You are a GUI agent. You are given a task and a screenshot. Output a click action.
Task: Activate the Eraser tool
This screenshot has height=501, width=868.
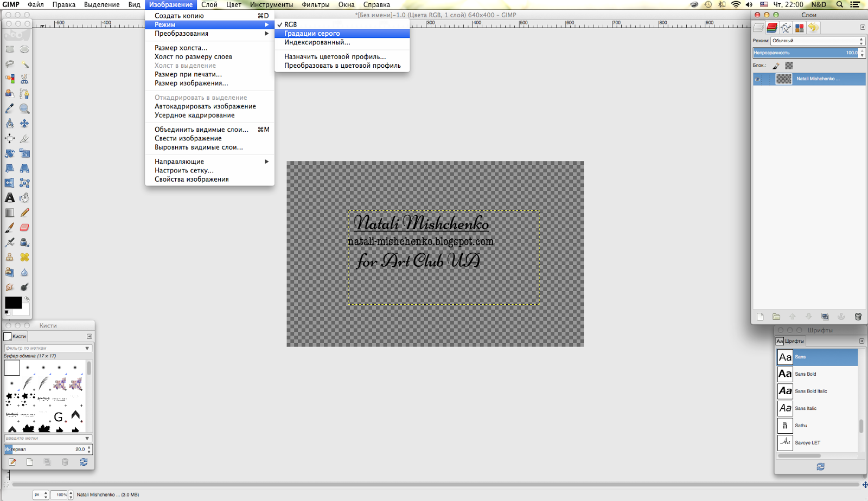pyautogui.click(x=24, y=228)
